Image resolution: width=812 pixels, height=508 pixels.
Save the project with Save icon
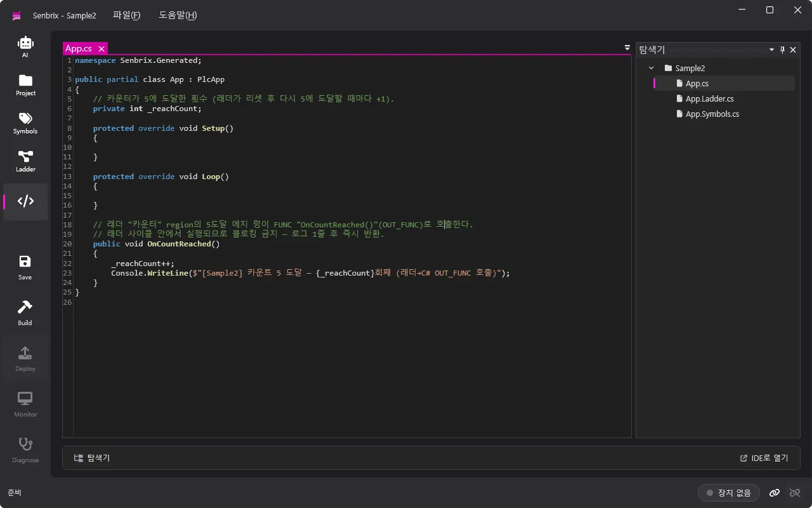[x=25, y=267]
